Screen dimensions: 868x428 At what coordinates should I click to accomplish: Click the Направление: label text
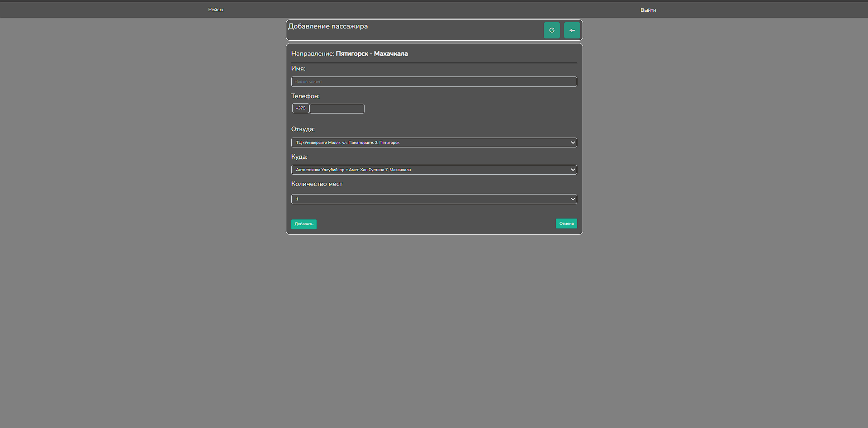[x=313, y=54]
